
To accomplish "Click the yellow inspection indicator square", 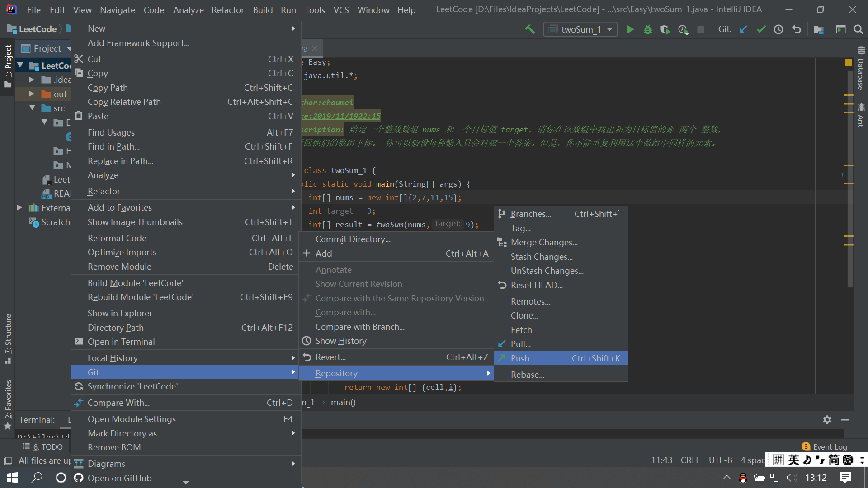I will coord(849,62).
